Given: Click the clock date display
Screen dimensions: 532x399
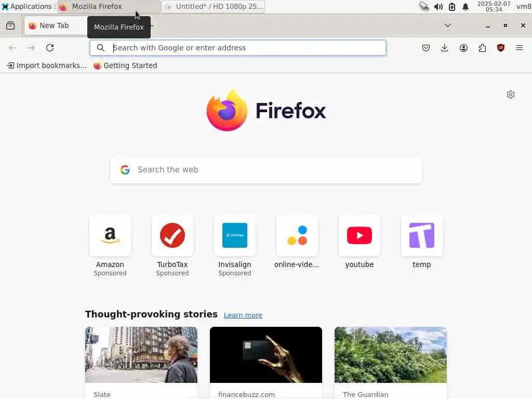Looking at the screenshot, I should pyautogui.click(x=494, y=6).
